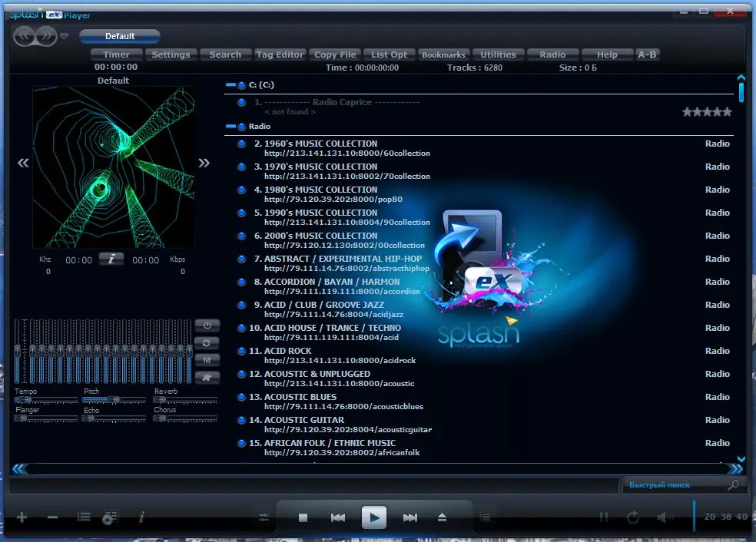This screenshot has height=542, width=756.
Task: Show next visualization with right chevrons
Action: pos(204,163)
